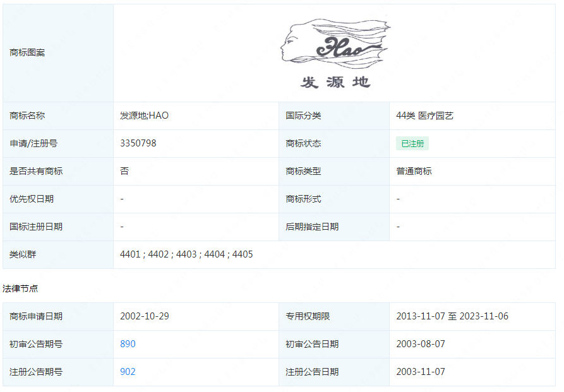Image resolution: width=564 pixels, height=392 pixels.
Task: Select preliminary announcement date 2003-08-07
Action: [x=421, y=344]
